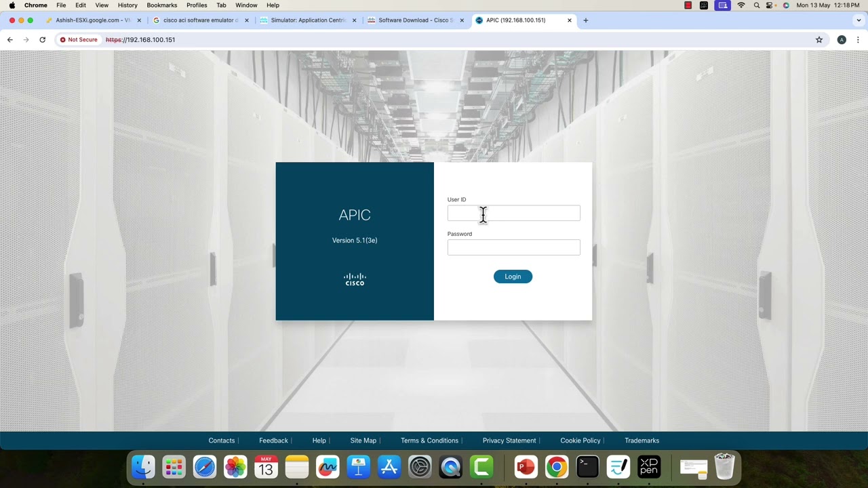Open the View menu
This screenshot has height=488, width=868.
click(x=102, y=5)
